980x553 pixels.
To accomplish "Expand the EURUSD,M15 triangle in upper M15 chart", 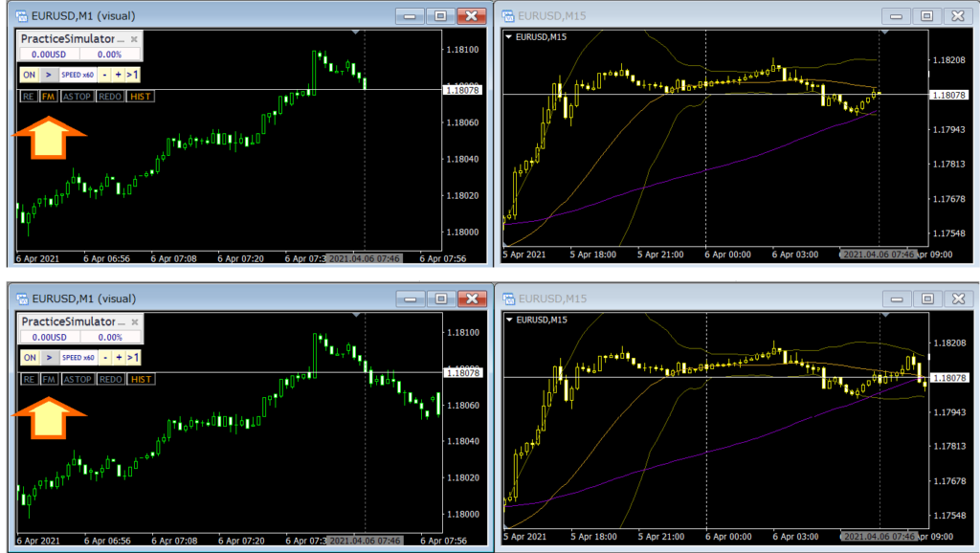I will pos(509,37).
